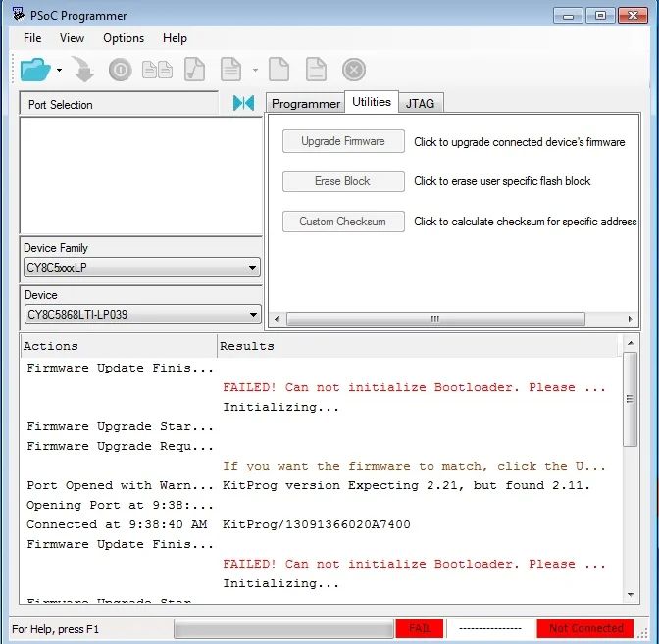Click the Connect/Disconnect blue bowtie icon
This screenshot has height=644, width=659.
coord(244,103)
